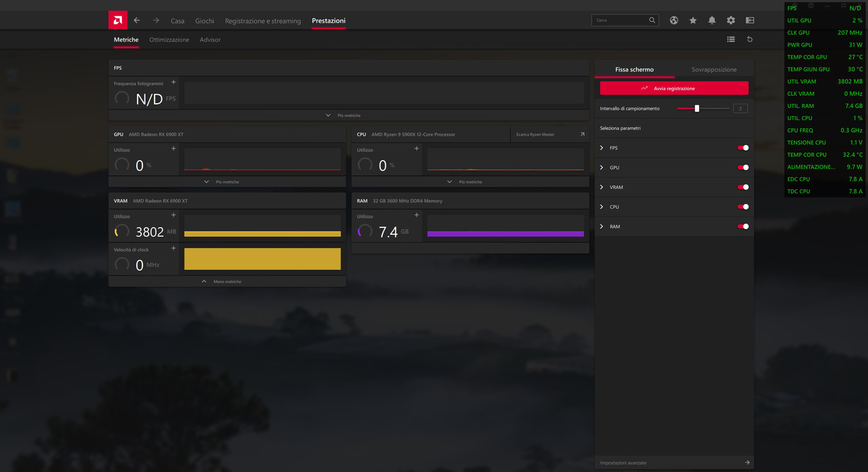Go forward with the right arrow

(x=156, y=20)
